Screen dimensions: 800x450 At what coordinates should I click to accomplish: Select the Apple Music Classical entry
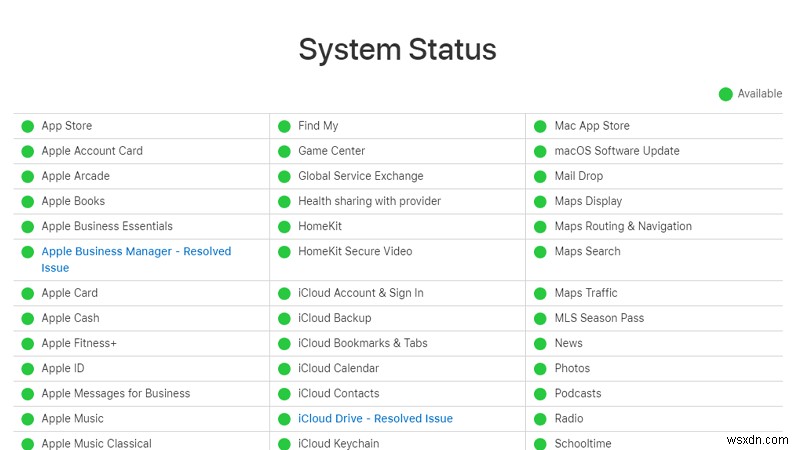(x=96, y=443)
